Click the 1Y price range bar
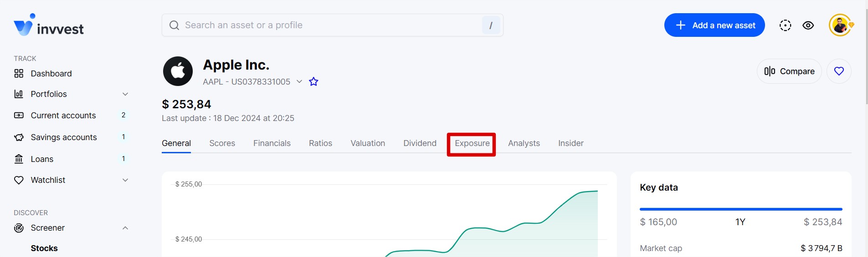This screenshot has width=868, height=257. pyautogui.click(x=741, y=209)
